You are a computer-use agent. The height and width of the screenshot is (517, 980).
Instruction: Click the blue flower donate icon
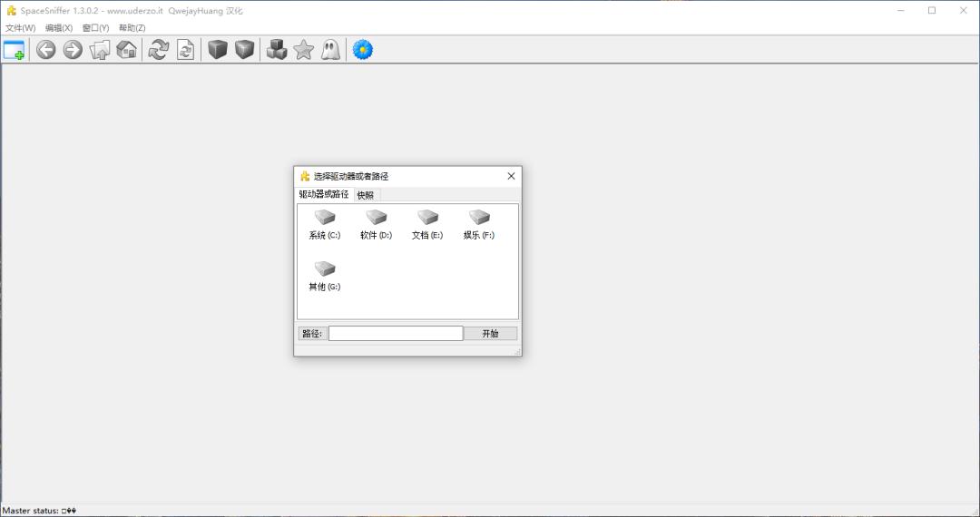coord(363,50)
